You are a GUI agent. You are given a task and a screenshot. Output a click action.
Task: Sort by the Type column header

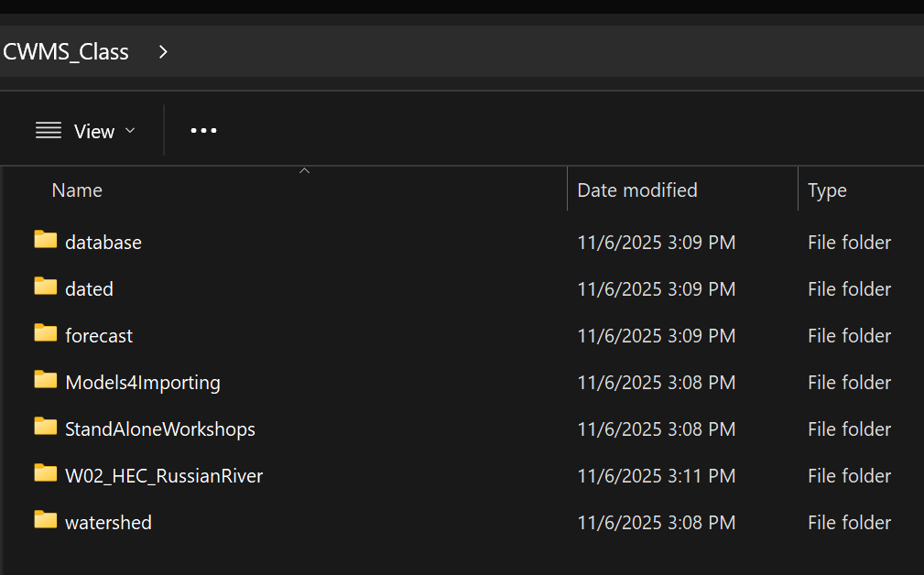pyautogui.click(x=827, y=190)
